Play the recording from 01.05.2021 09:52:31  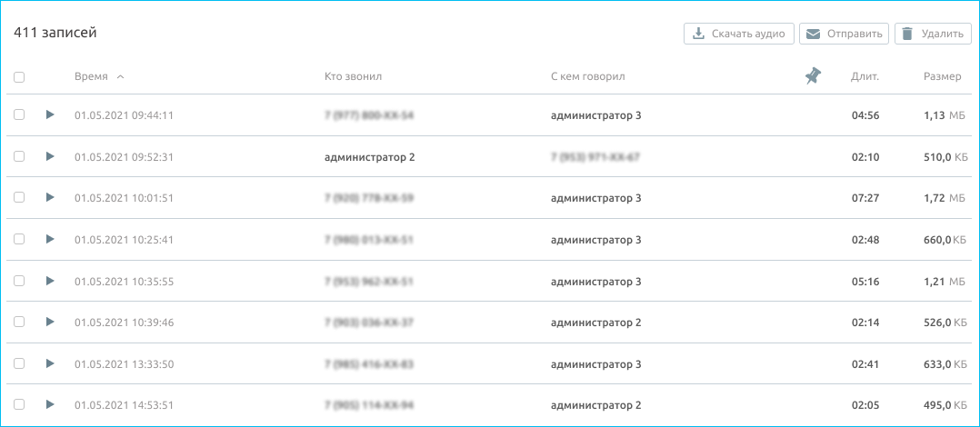[50, 156]
